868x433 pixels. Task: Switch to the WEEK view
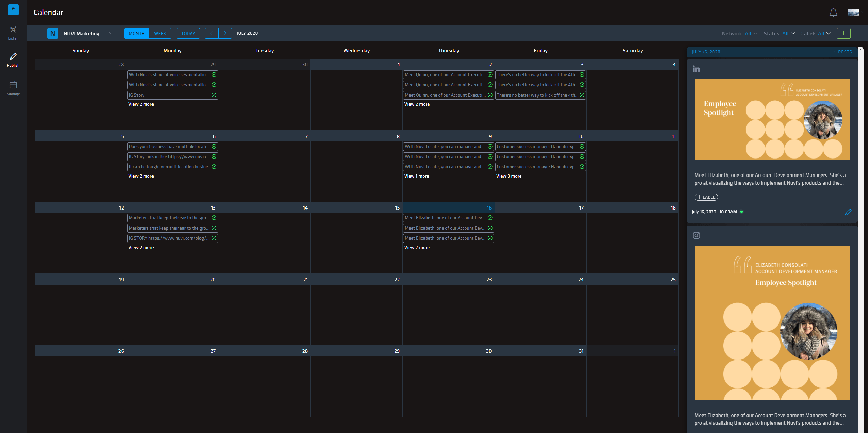(x=160, y=33)
